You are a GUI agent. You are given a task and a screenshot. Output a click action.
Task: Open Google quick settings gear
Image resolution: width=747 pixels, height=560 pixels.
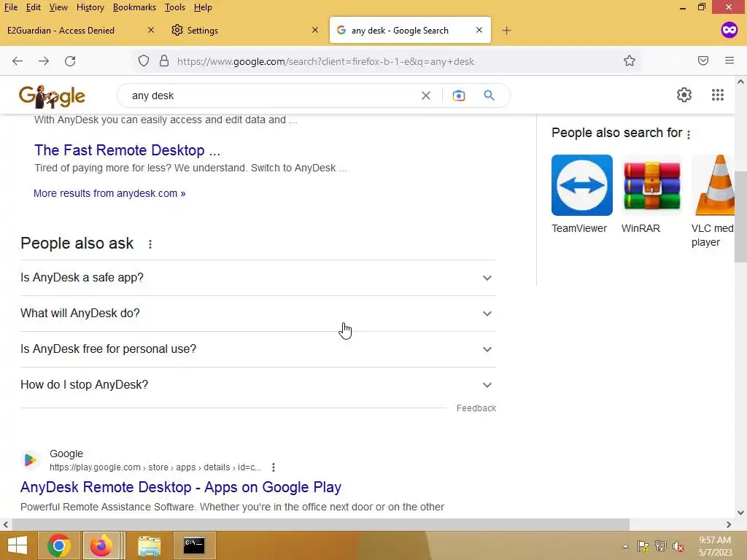(684, 95)
